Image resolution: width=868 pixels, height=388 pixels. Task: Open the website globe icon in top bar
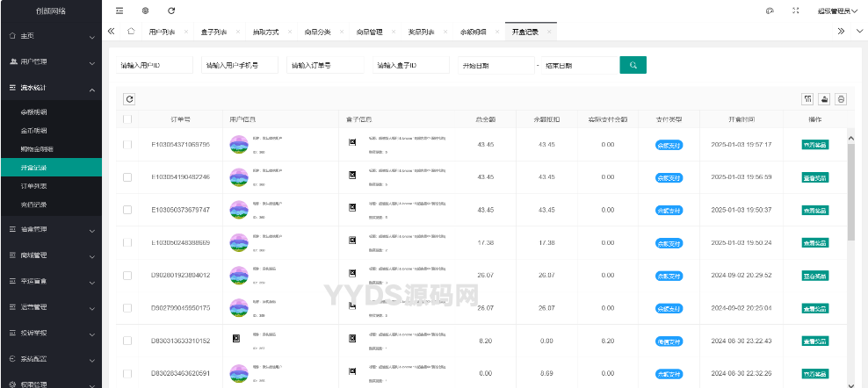pos(145,11)
